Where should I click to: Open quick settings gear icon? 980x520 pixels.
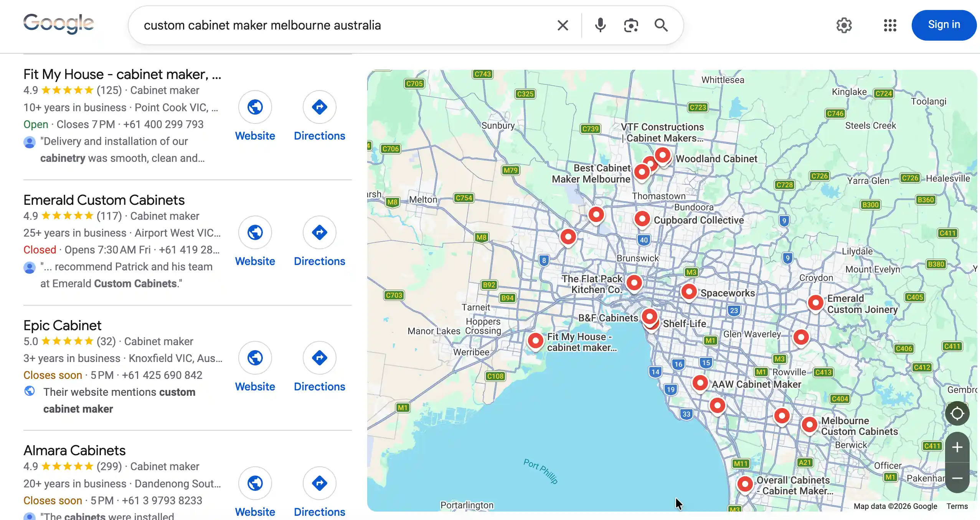tap(844, 25)
